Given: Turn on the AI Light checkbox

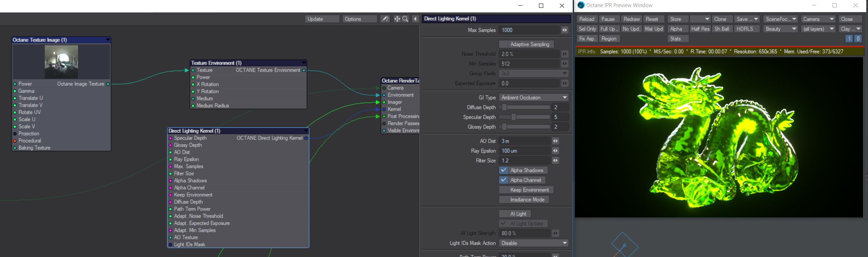Looking at the screenshot, I should [x=515, y=214].
